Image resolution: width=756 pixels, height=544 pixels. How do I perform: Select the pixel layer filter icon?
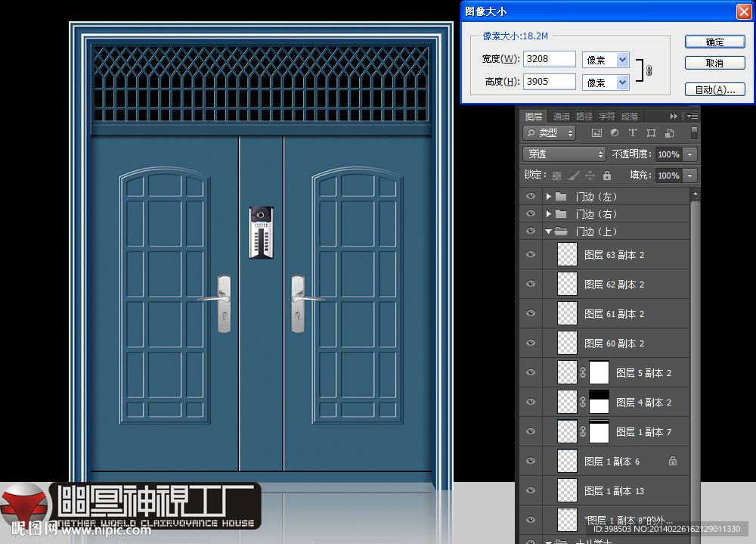pyautogui.click(x=596, y=132)
